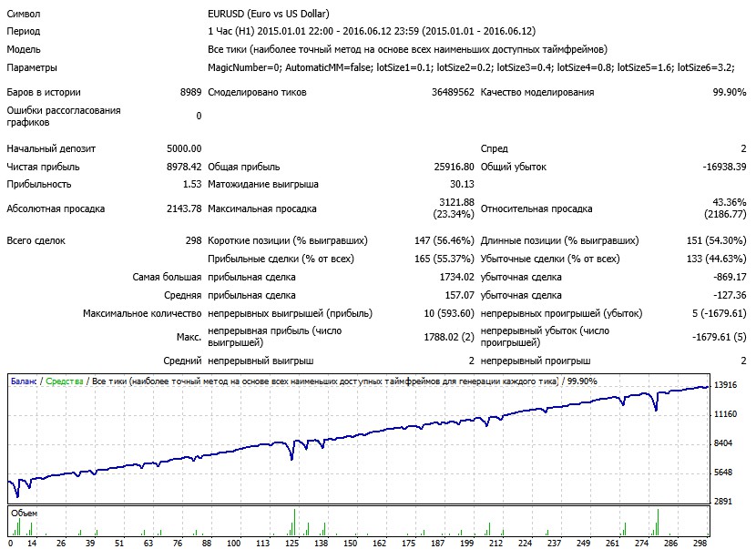756x549 pixels.
Task: Click average profit trade value 157.07
Action: pyautogui.click(x=459, y=296)
